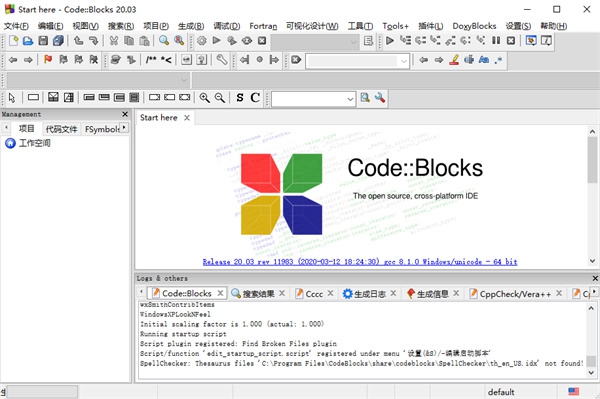Close the Logs & others panel

(x=595, y=278)
